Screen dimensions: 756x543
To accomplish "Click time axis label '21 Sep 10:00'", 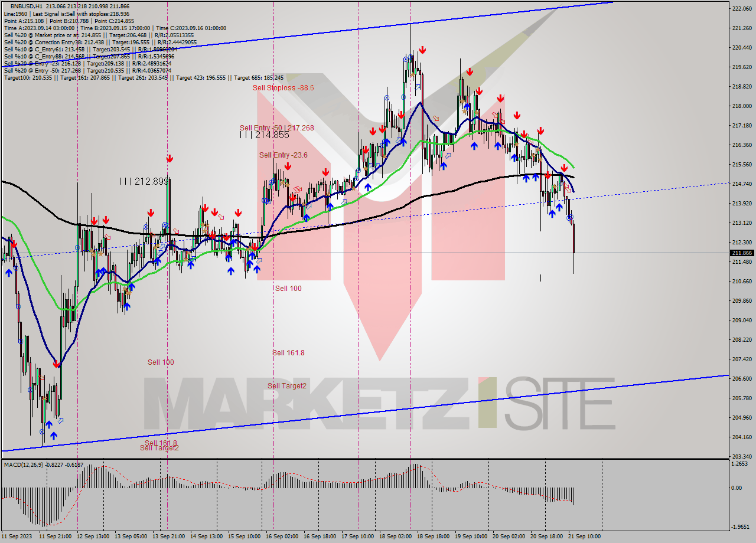I will (584, 536).
